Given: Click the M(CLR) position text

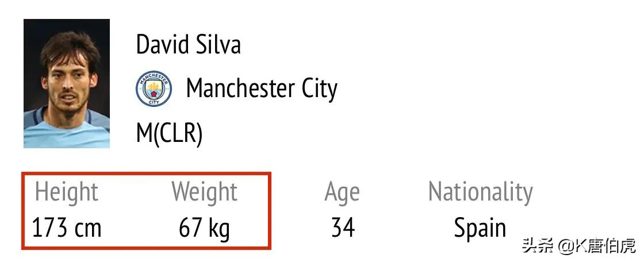Looking at the screenshot, I should pyautogui.click(x=169, y=133).
